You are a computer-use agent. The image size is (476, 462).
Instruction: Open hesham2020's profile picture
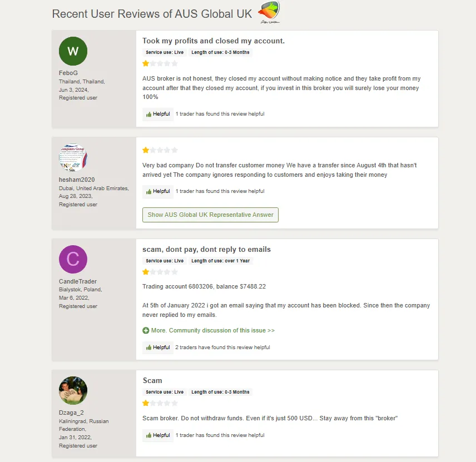pos(73,158)
